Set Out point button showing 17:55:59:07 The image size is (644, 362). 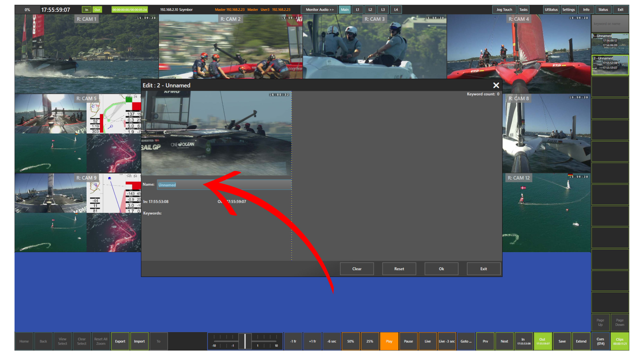point(543,341)
